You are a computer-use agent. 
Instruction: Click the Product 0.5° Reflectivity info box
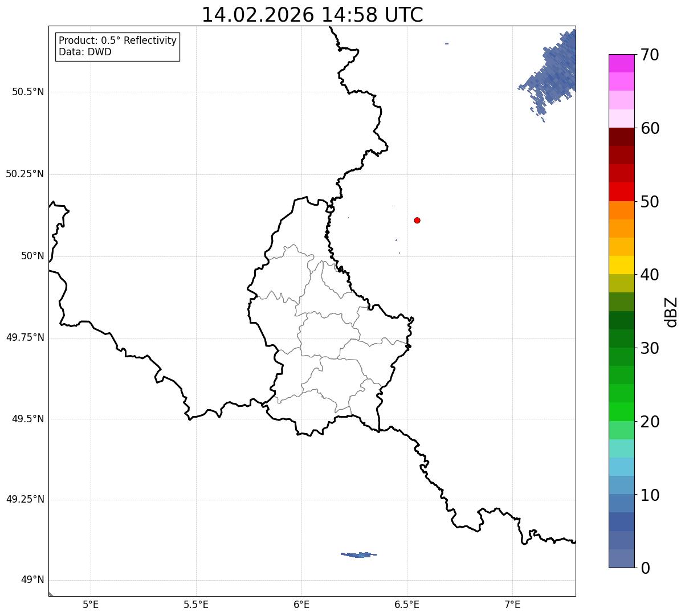click(117, 47)
